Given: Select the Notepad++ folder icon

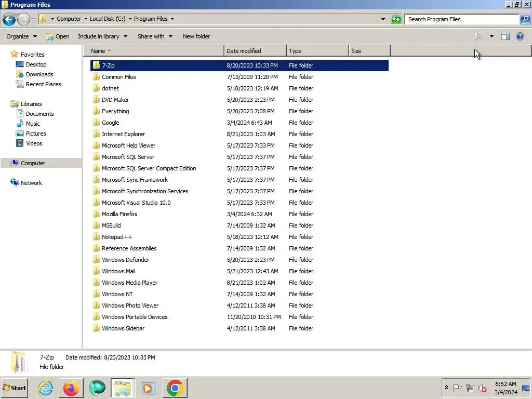Looking at the screenshot, I should tap(96, 237).
